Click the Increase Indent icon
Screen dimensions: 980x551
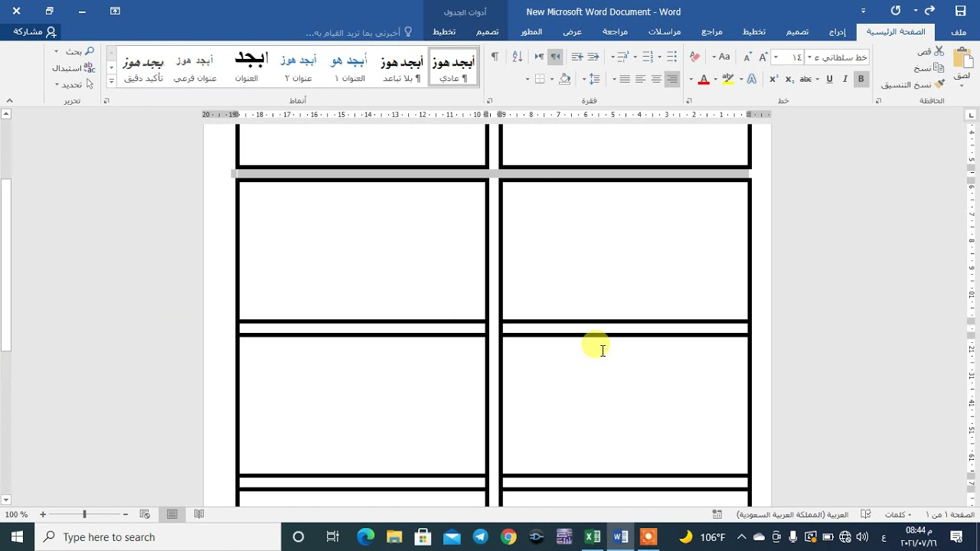(x=577, y=57)
